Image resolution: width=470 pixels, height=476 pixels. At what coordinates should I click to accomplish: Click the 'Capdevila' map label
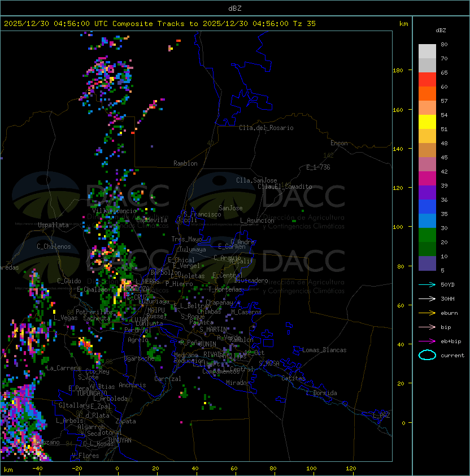[151, 220]
